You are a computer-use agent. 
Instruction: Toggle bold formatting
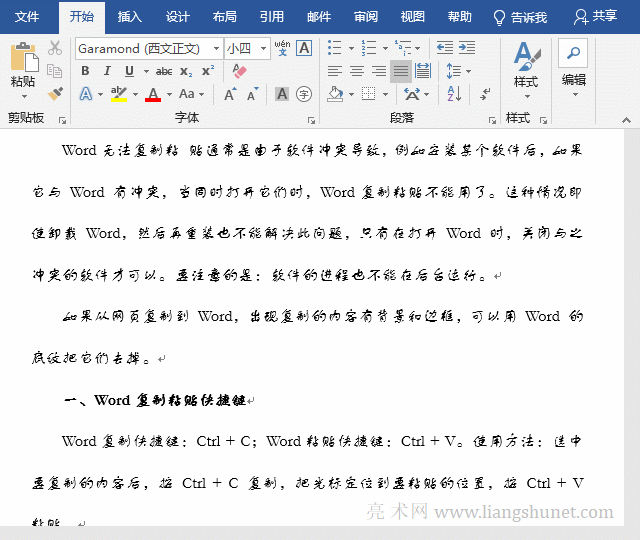coord(85,71)
